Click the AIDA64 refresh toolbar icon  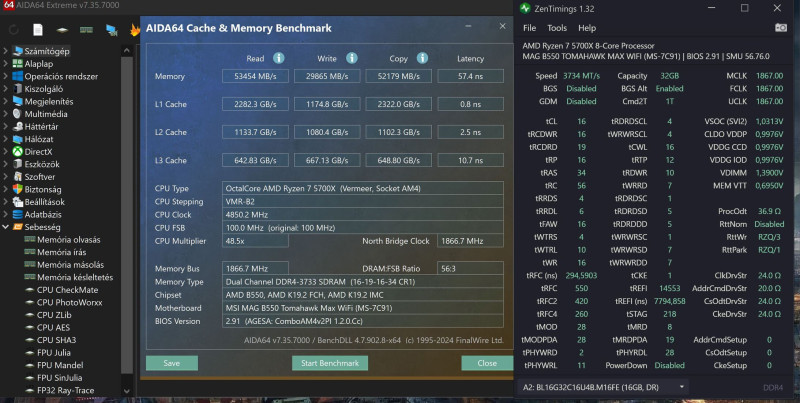pos(14,30)
